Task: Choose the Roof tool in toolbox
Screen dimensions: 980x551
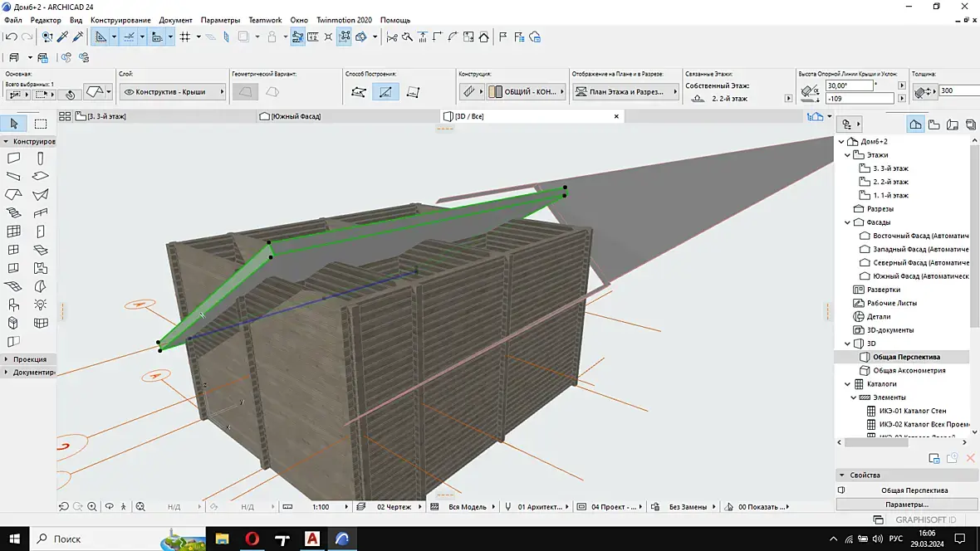Action: click(14, 194)
